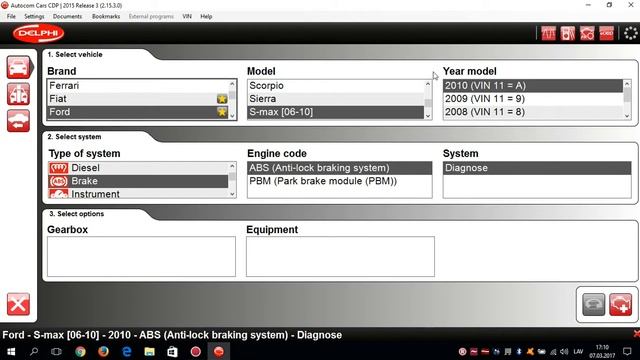Click the Gearbox empty list box
The image size is (640, 360).
(x=141, y=256)
